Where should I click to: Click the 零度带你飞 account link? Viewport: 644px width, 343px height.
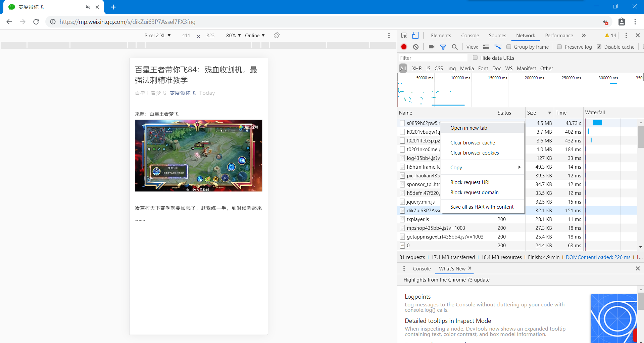click(x=183, y=93)
